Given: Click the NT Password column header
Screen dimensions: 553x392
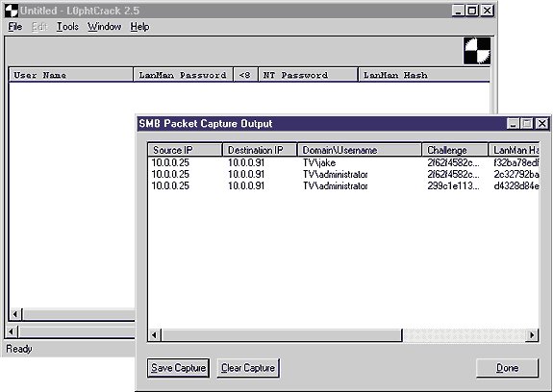Looking at the screenshot, I should pyautogui.click(x=309, y=75).
